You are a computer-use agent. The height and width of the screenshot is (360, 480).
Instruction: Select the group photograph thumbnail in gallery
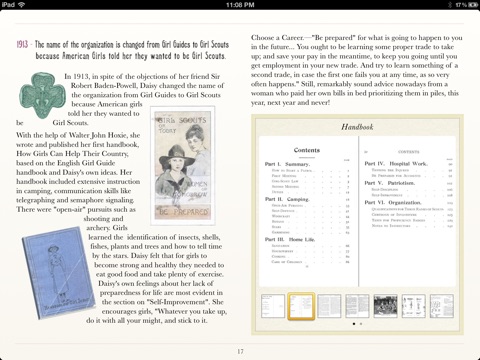pyautogui.click(x=385, y=306)
